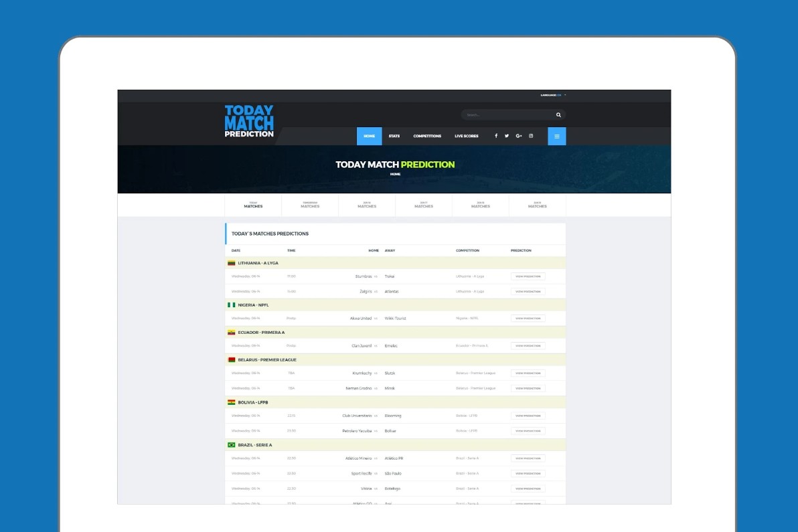Click the São Paulo team name

[x=394, y=474]
